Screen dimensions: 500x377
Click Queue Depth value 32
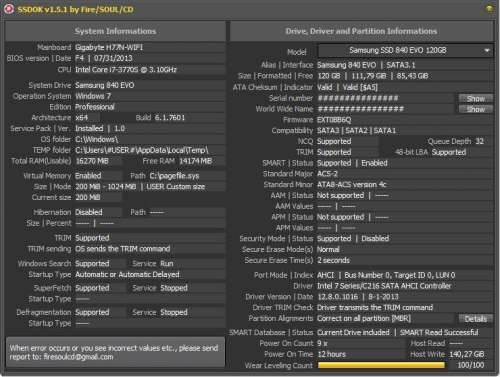[479, 141]
